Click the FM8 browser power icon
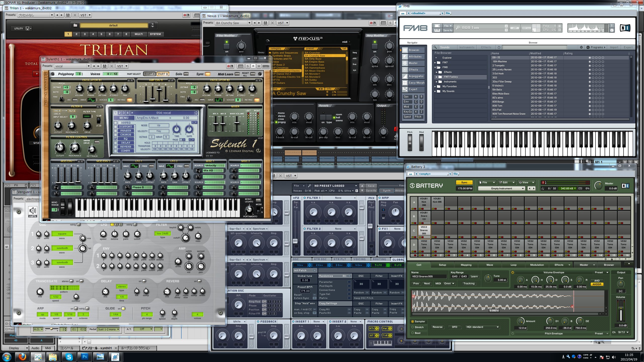644x362 pixels. [581, 47]
